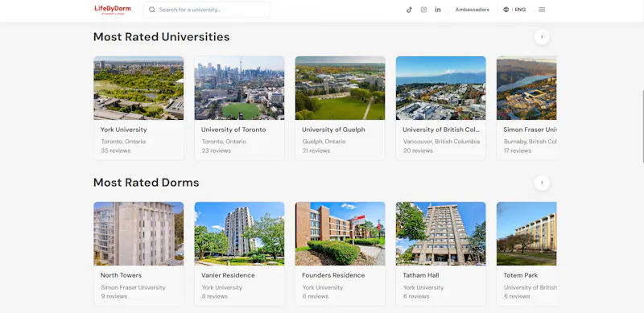644x313 pixels.
Task: Open the hamburger menu icon
Action: tap(542, 10)
